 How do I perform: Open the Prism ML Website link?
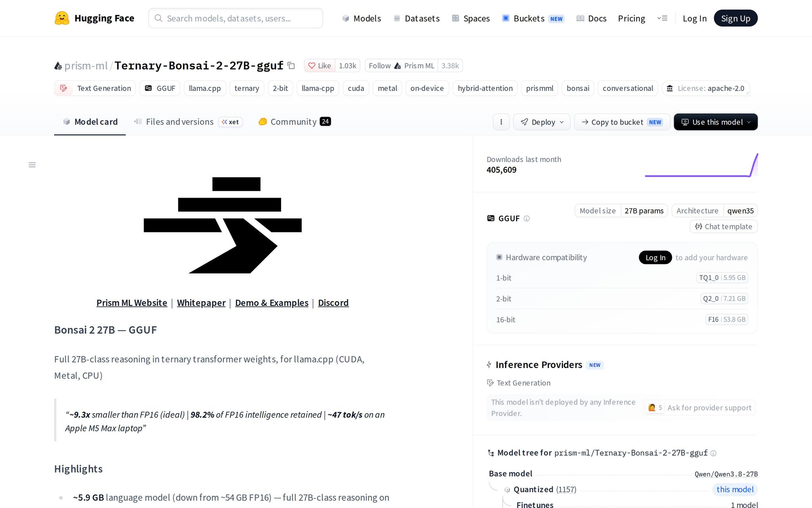132,303
